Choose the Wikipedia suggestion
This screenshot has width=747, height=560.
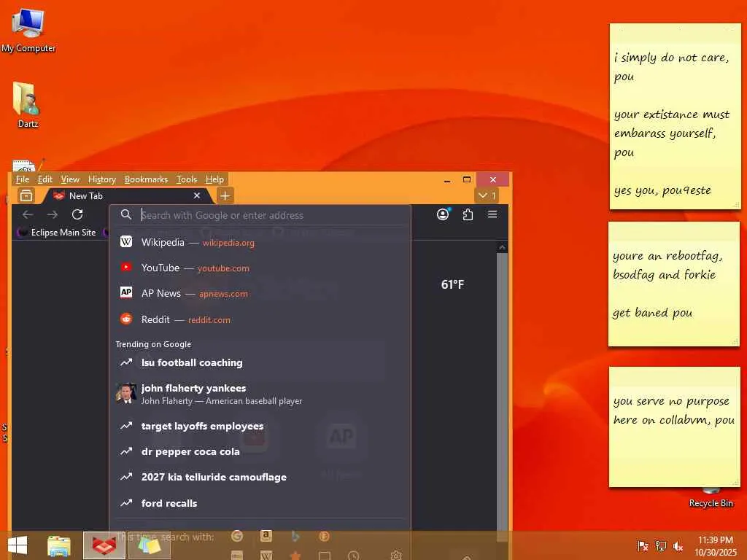point(260,242)
